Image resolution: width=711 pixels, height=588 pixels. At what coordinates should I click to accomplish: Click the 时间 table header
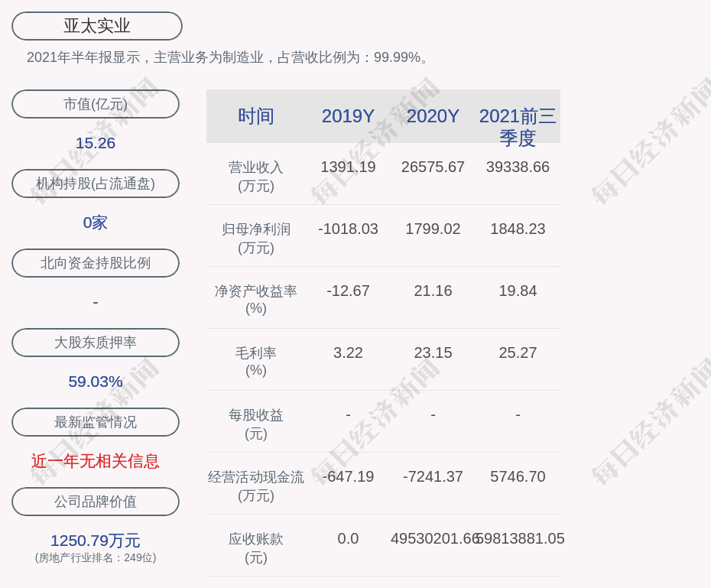pyautogui.click(x=256, y=116)
